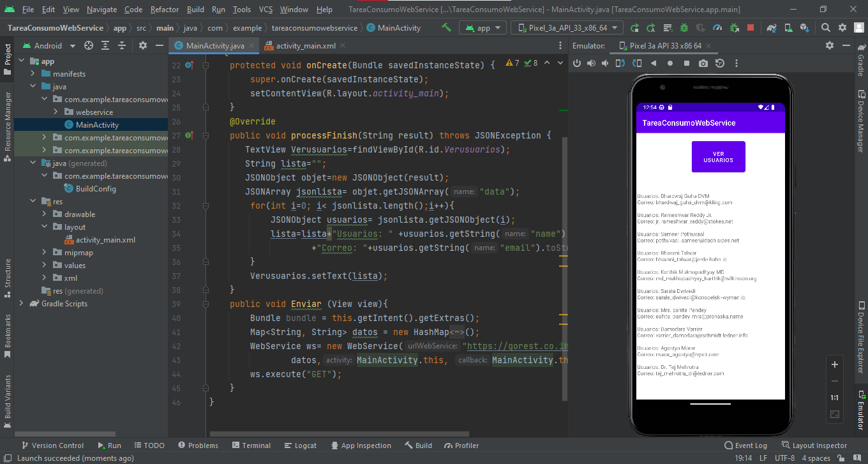Switch to the activity_main.xml editor tab
Image resolution: width=868 pixels, height=464 pixels.
(x=306, y=46)
